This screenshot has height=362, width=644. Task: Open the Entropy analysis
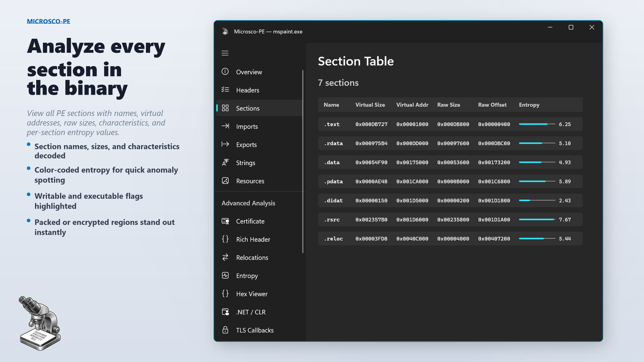click(x=247, y=276)
